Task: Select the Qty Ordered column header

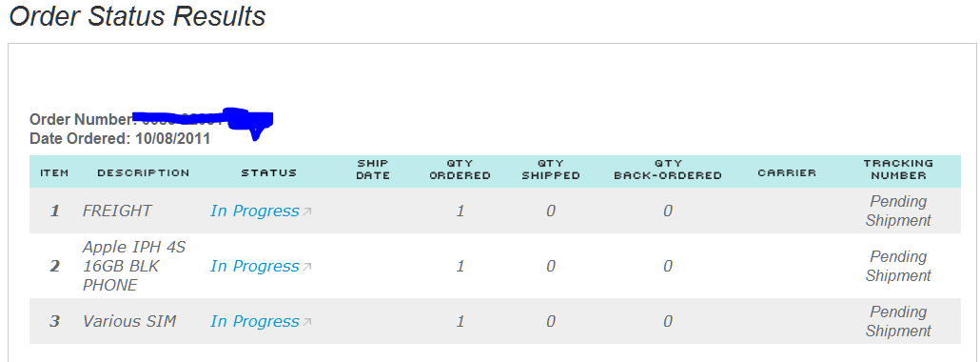Action: (x=460, y=170)
